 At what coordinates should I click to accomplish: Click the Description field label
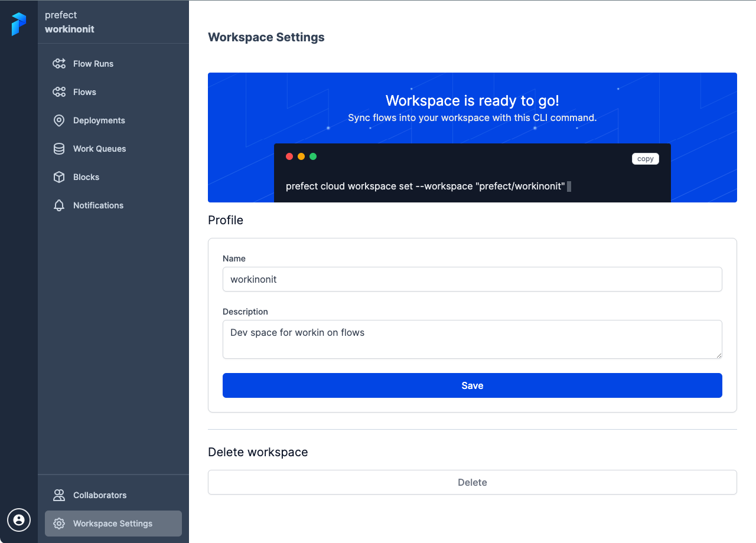245,312
